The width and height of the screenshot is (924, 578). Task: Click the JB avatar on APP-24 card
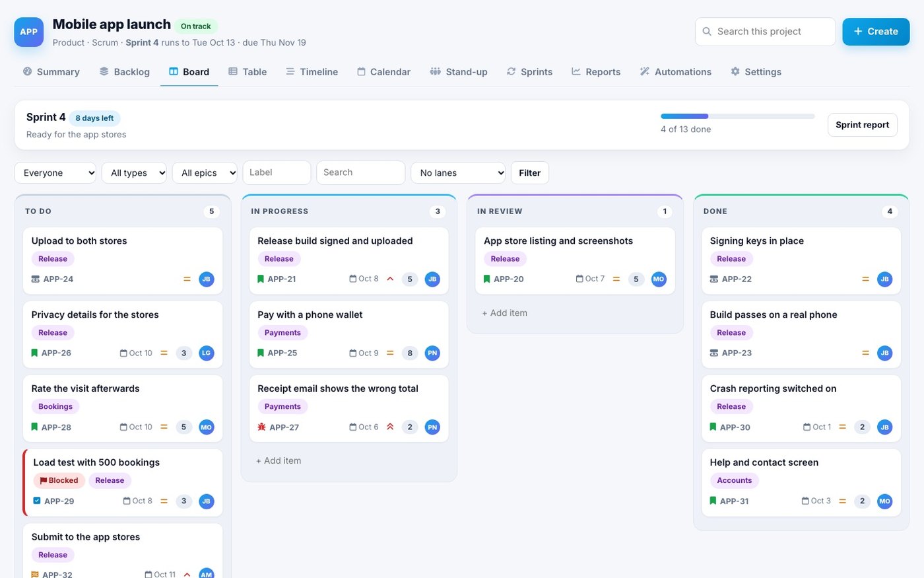tap(207, 279)
